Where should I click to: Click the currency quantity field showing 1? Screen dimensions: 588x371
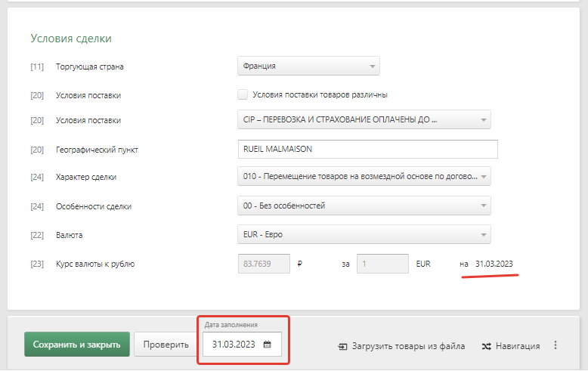pos(382,264)
